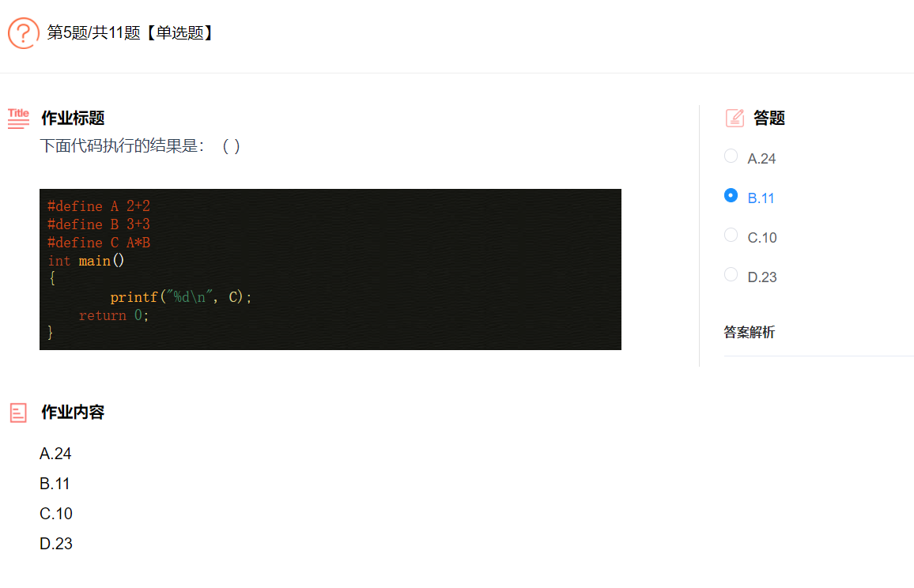Click the code line #define A 2+2

(x=99, y=206)
